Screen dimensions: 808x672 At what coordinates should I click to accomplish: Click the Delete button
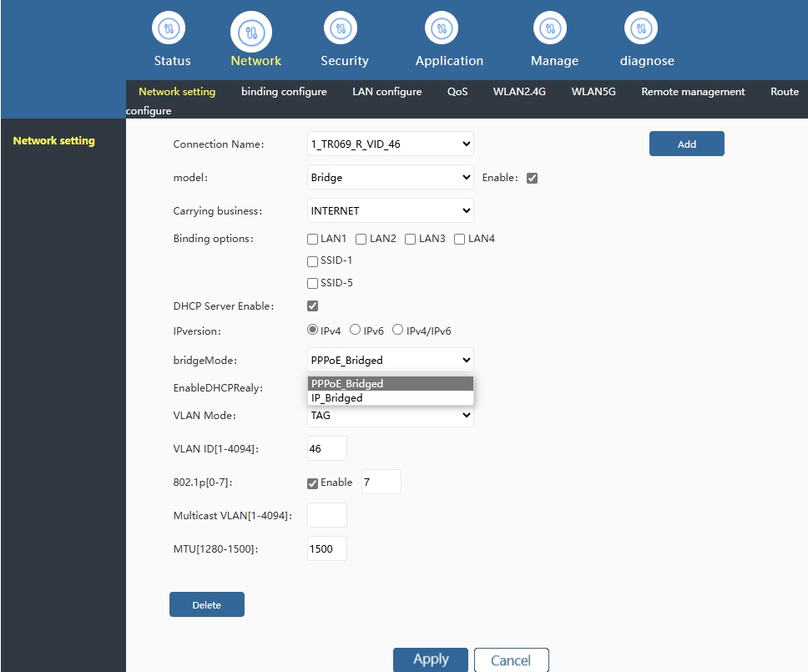coord(206,604)
